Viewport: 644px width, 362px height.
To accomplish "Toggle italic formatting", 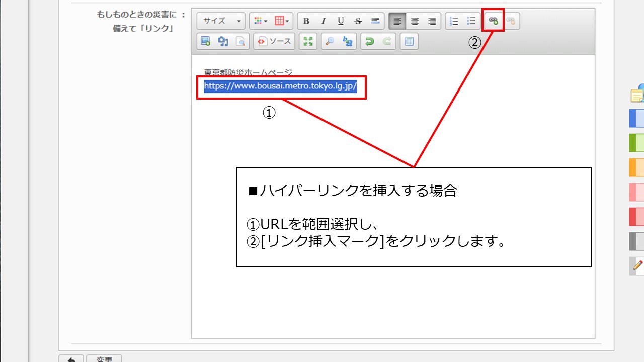I will [x=324, y=21].
